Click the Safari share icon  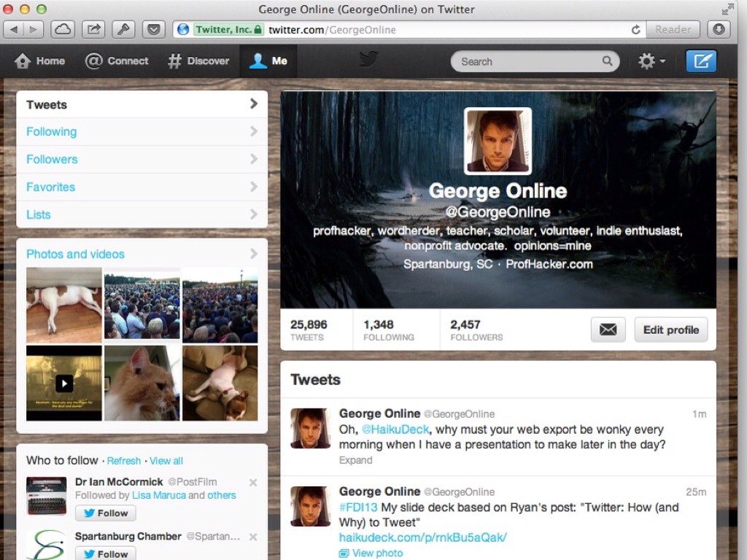click(x=93, y=30)
